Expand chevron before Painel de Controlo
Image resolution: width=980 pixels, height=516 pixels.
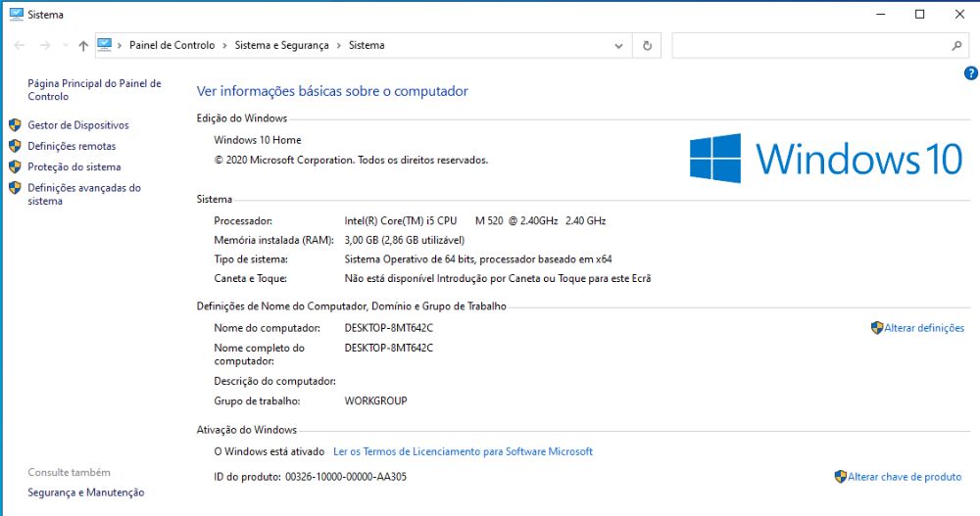coord(120,46)
